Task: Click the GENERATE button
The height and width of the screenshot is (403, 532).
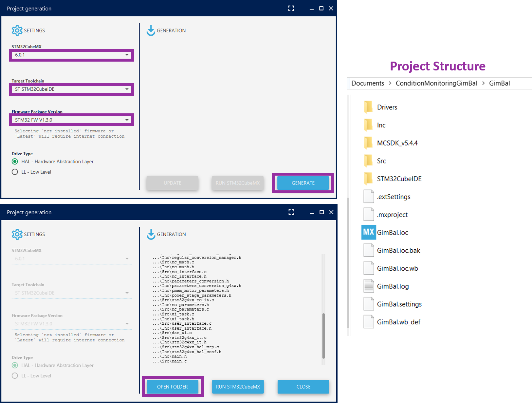Action: click(303, 183)
